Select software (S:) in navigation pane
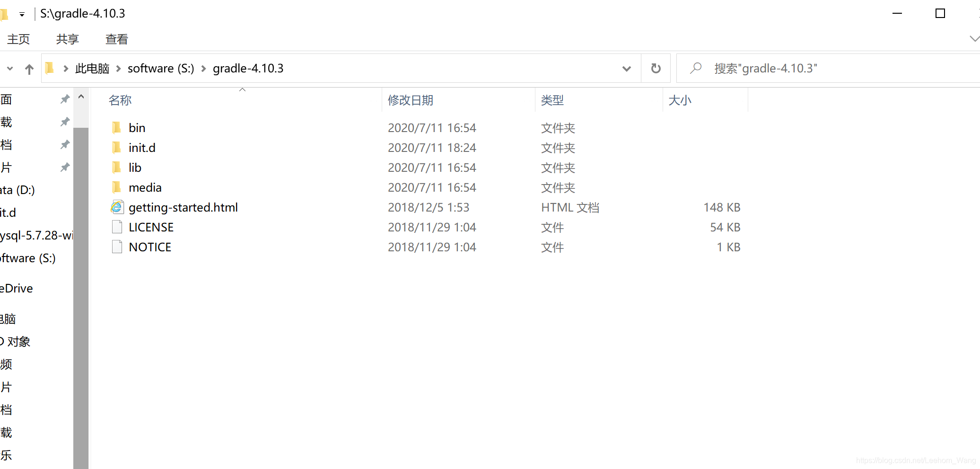980x469 pixels. (27, 258)
